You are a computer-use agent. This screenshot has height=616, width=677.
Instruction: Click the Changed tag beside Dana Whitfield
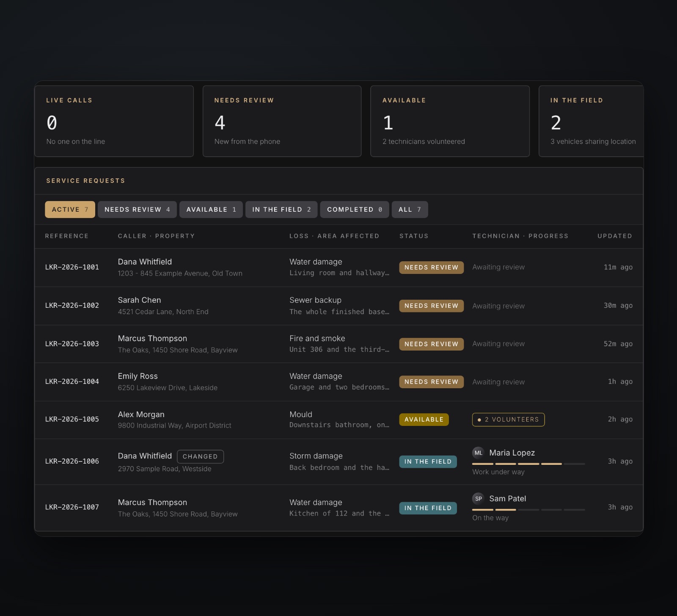click(200, 456)
